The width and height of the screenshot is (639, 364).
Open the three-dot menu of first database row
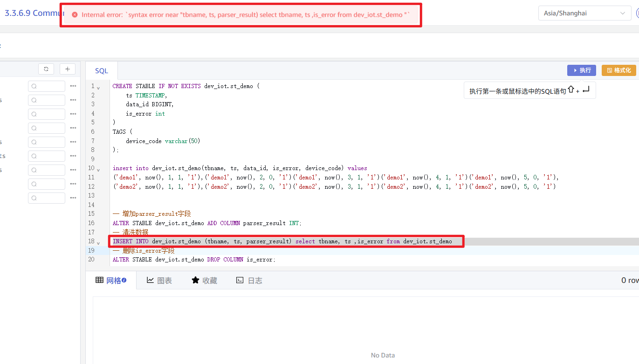[x=73, y=86]
